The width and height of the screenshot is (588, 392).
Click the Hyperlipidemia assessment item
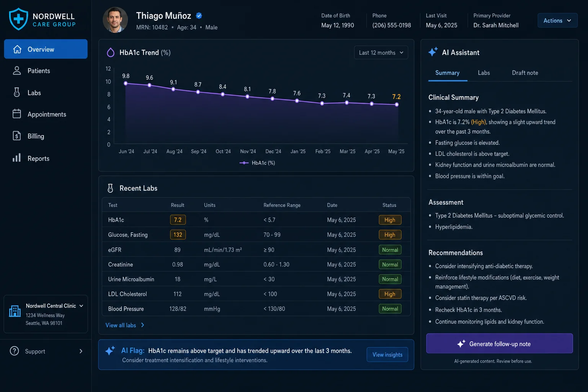click(x=454, y=227)
